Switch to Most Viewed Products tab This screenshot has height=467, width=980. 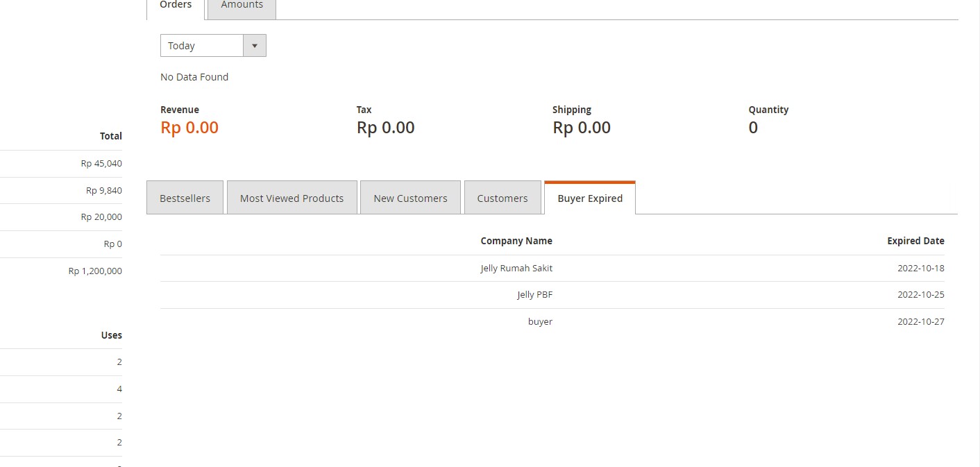coord(292,197)
